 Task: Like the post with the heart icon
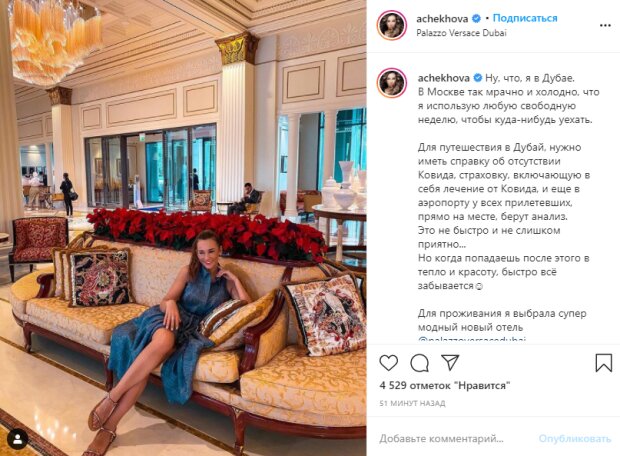(x=388, y=362)
